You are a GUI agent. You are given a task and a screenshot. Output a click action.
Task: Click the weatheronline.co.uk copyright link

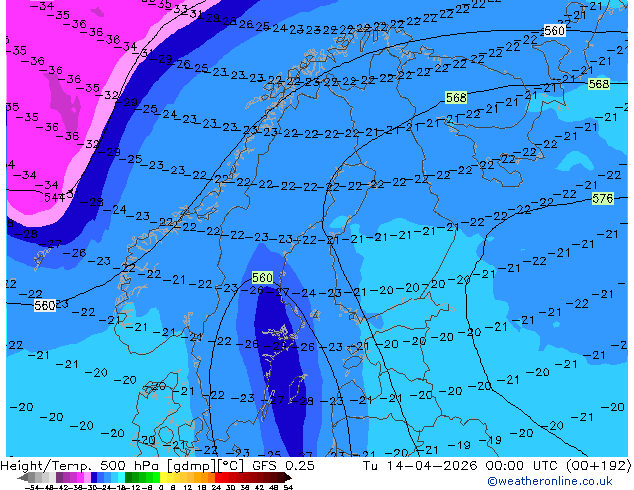pyautogui.click(x=550, y=481)
